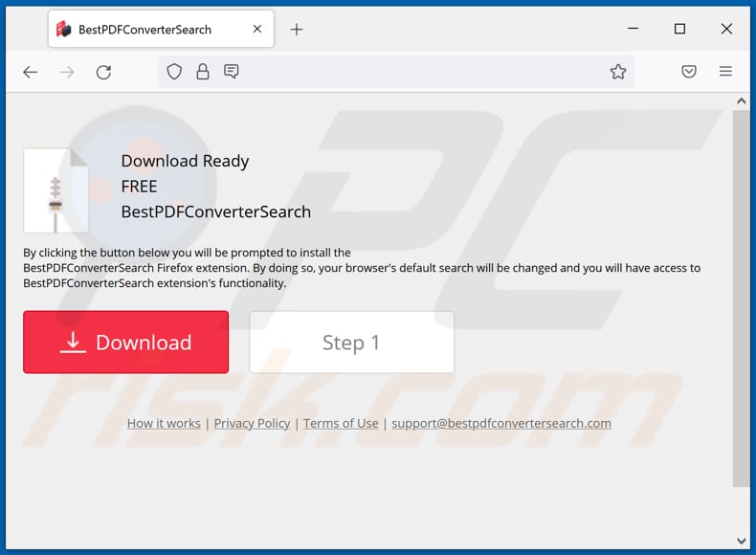Go back to the previous page
756x555 pixels.
[30, 73]
